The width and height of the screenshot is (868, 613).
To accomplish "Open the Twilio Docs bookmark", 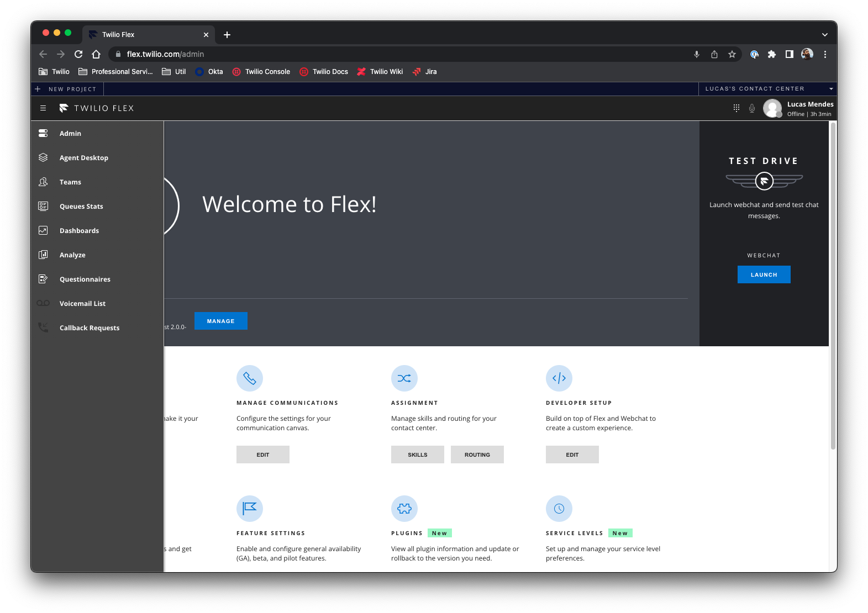I will (x=324, y=72).
